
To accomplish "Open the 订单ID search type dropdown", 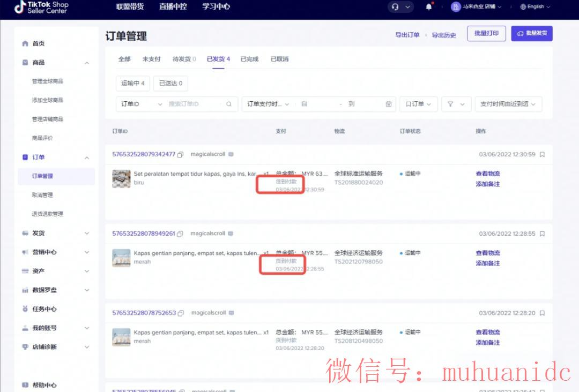I will [x=141, y=104].
